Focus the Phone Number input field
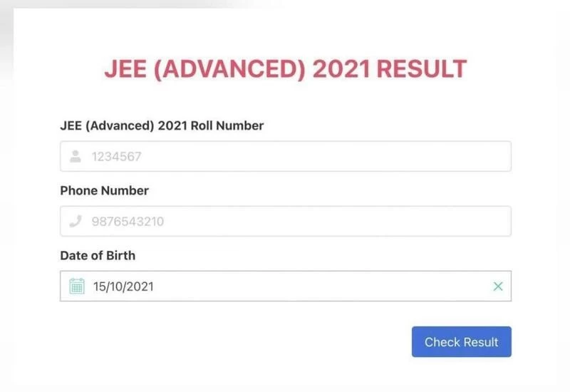The width and height of the screenshot is (570, 392). click(x=299, y=222)
